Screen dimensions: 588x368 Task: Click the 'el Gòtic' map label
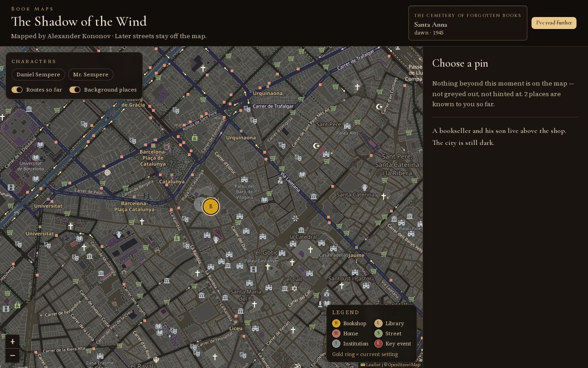pos(267,253)
